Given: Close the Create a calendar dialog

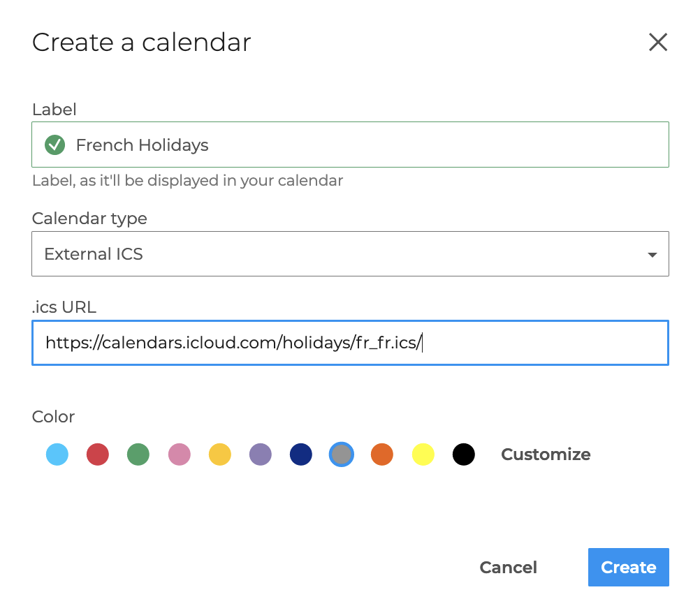Looking at the screenshot, I should click(x=658, y=43).
